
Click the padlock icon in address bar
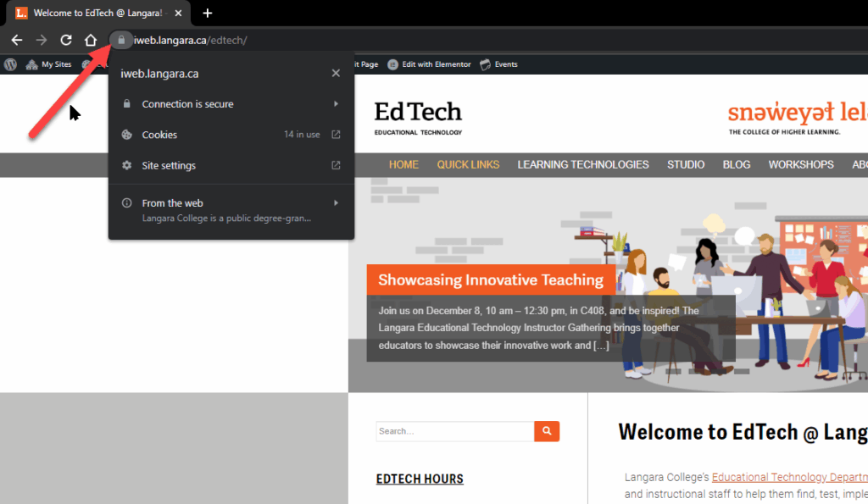[x=121, y=40]
